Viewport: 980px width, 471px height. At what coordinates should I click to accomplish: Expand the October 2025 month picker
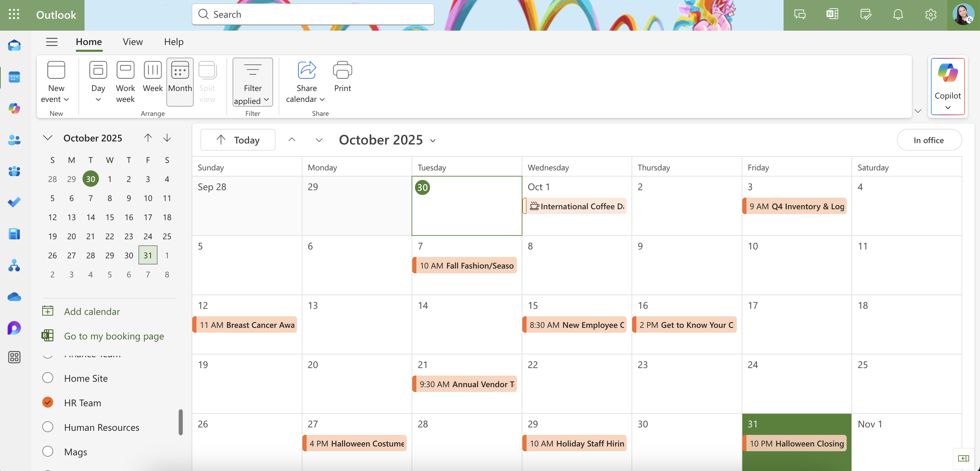(x=387, y=140)
